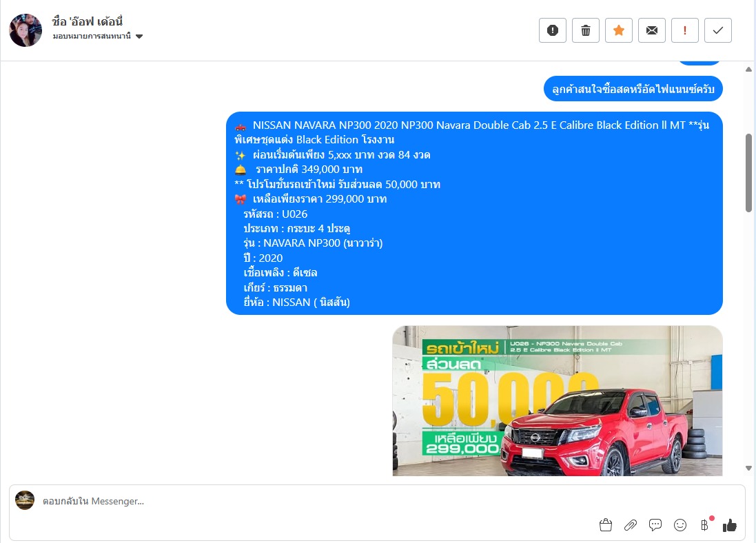This screenshot has width=756, height=543.
Task: Open shopping bag icon in reply bar
Action: tap(606, 524)
